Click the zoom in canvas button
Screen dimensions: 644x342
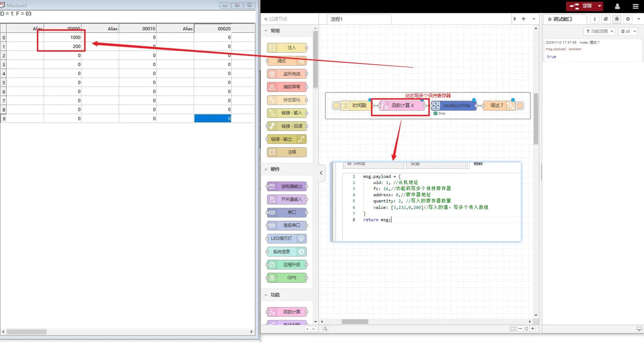click(x=533, y=329)
